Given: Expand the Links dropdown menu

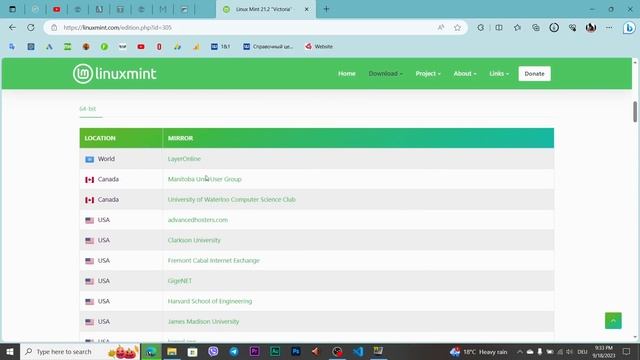Looking at the screenshot, I should click(499, 73).
